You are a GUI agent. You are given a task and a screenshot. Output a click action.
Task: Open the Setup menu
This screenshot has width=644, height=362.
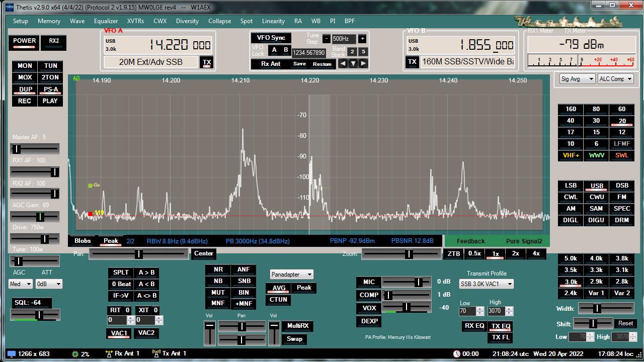pos(21,21)
